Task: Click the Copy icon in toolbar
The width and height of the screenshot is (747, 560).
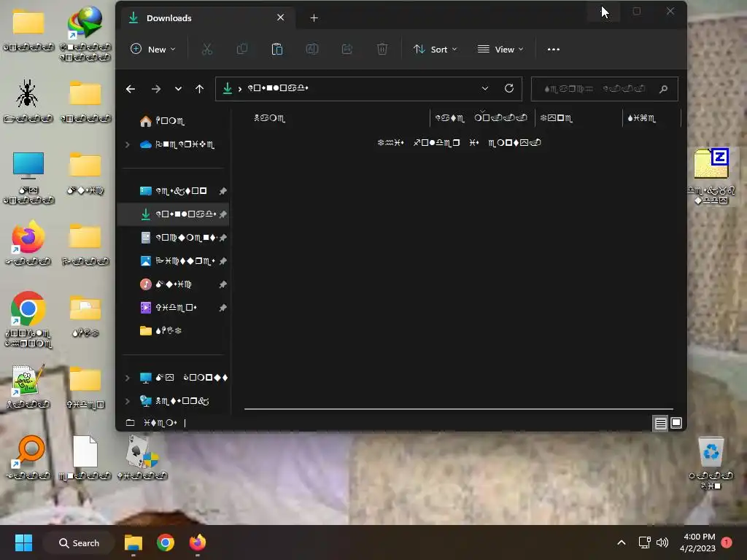Action: point(242,49)
